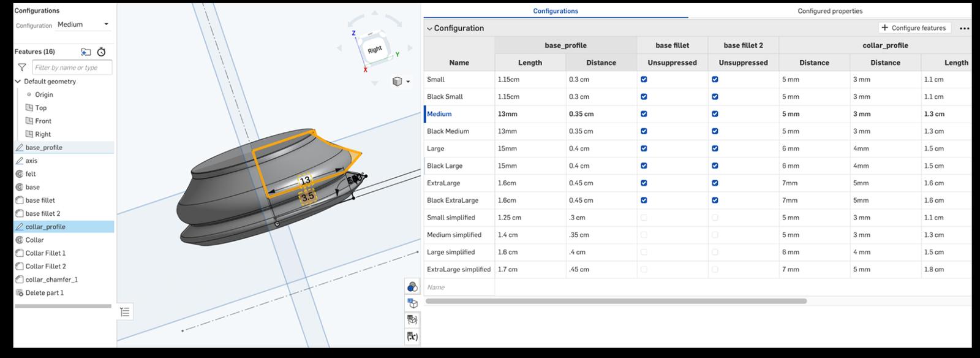The height and width of the screenshot is (358, 980).
Task: Toggle base fillet 2 checkbox for Large row
Action: (x=715, y=148)
